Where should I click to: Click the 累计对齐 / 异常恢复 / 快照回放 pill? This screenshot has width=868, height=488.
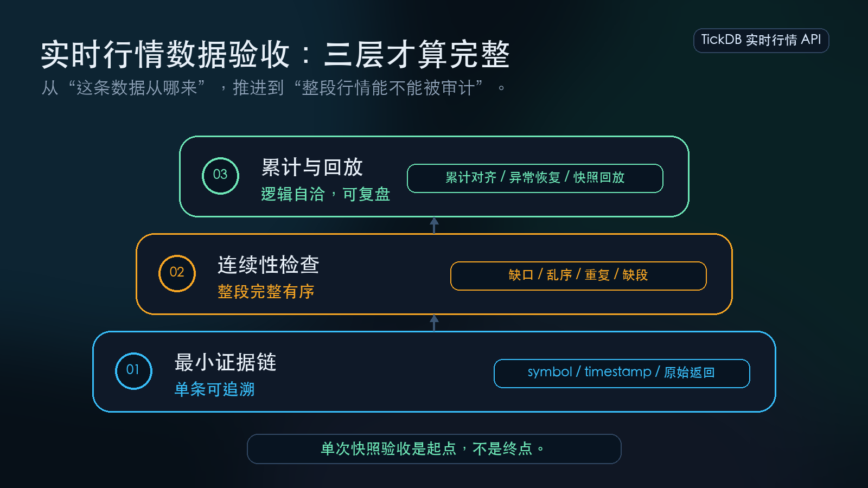coord(535,178)
